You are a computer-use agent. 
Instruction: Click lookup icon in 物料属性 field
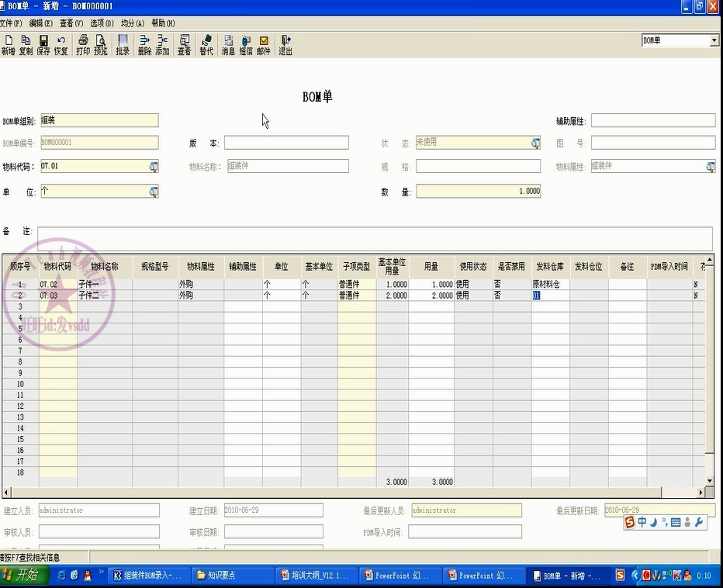tap(711, 167)
